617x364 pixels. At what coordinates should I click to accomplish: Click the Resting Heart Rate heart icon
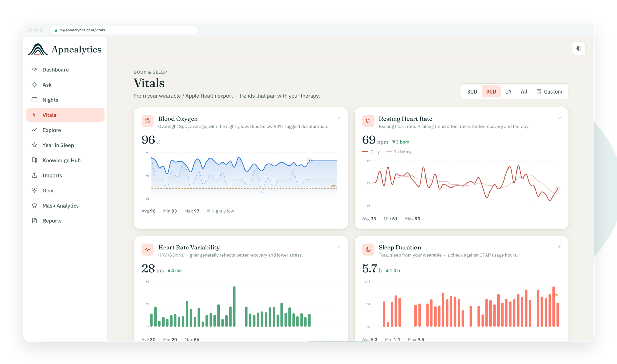pyautogui.click(x=368, y=121)
